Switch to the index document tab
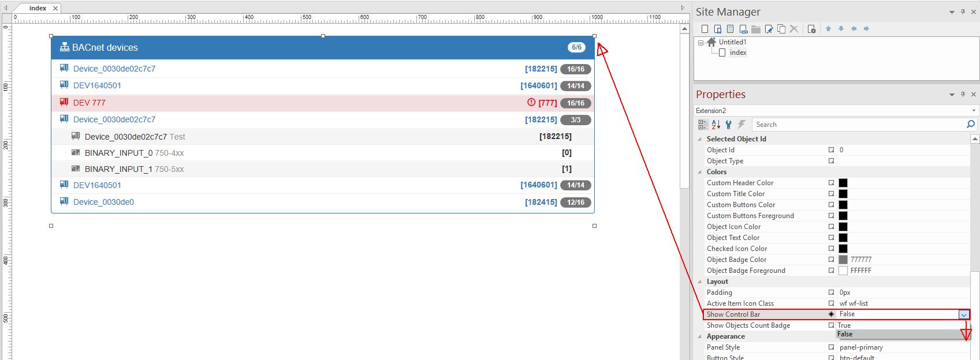980x360 pixels. (x=38, y=8)
